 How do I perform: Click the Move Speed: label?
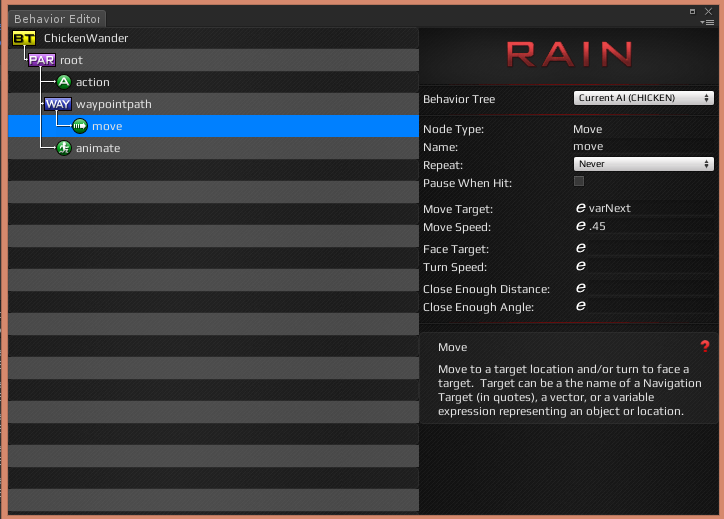click(x=457, y=227)
